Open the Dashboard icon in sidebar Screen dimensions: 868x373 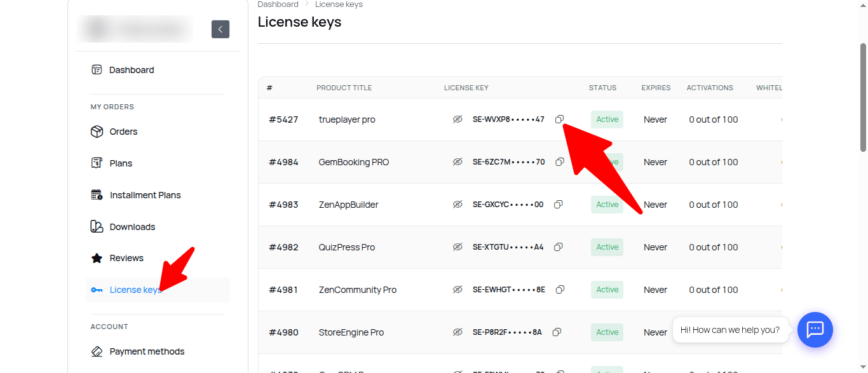pos(97,70)
